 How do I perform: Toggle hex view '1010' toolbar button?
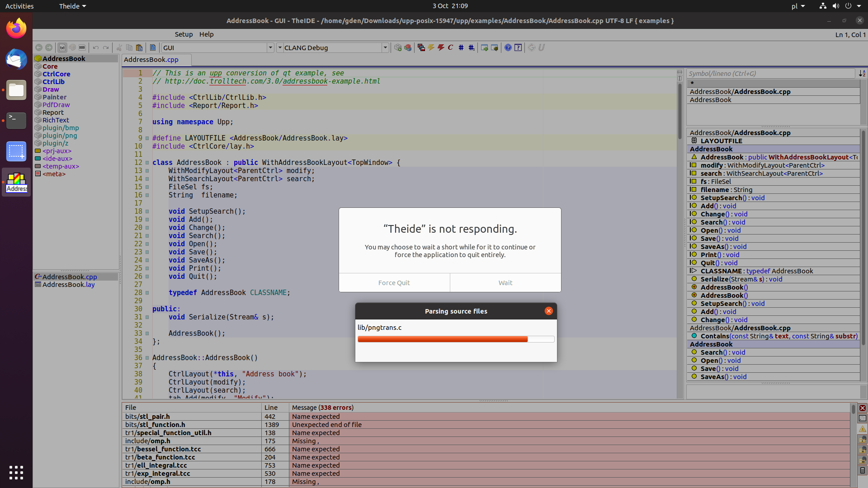pyautogui.click(x=82, y=47)
